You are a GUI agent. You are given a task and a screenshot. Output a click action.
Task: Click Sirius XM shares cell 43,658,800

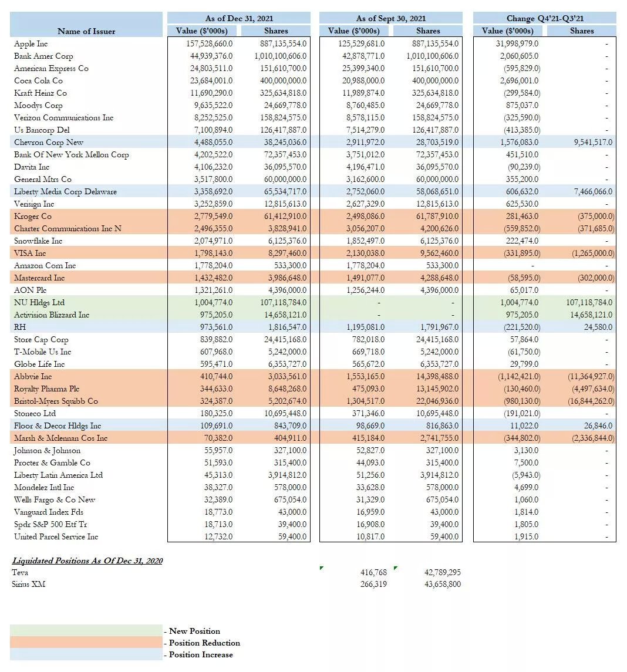point(443,584)
